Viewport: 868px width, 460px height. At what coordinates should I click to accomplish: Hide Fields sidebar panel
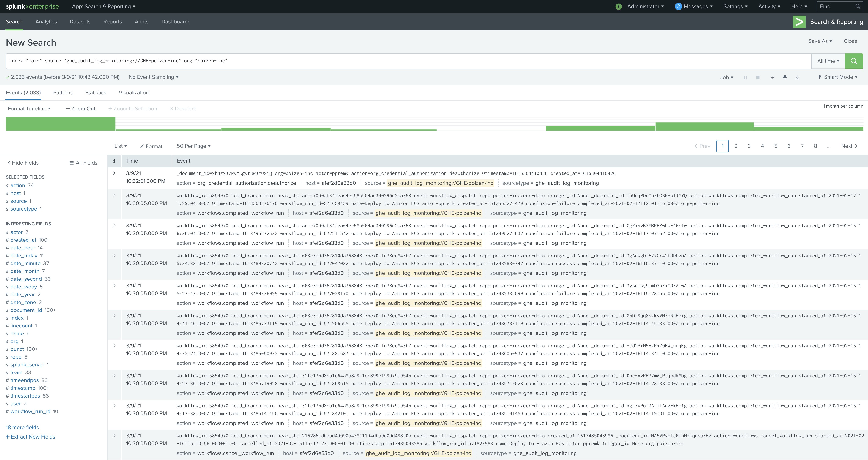[23, 163]
